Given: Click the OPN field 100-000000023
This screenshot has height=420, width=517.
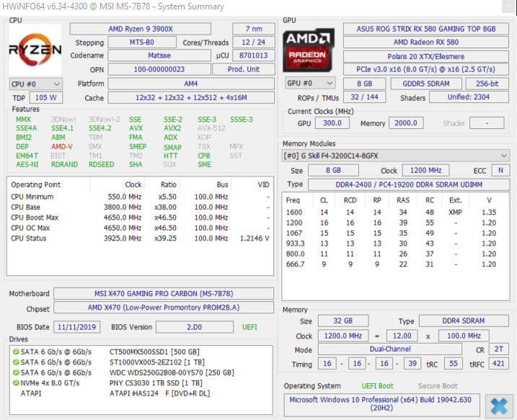Looking at the screenshot, I should [x=159, y=69].
